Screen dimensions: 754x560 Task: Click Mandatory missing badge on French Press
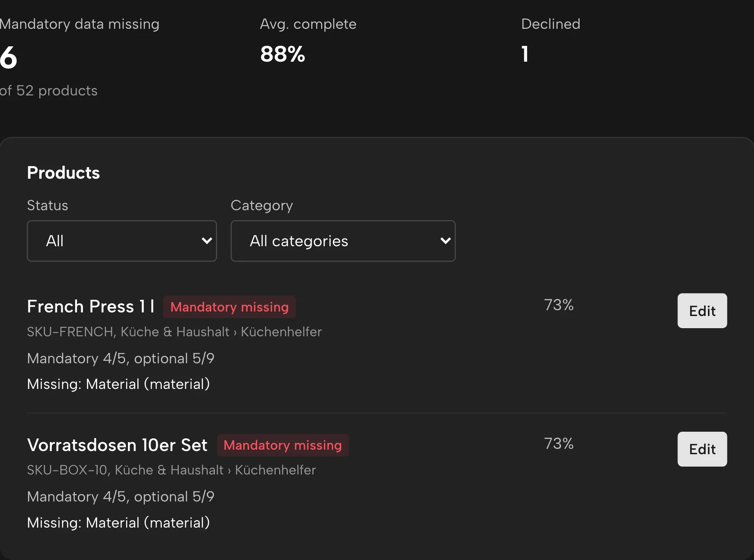[229, 307]
